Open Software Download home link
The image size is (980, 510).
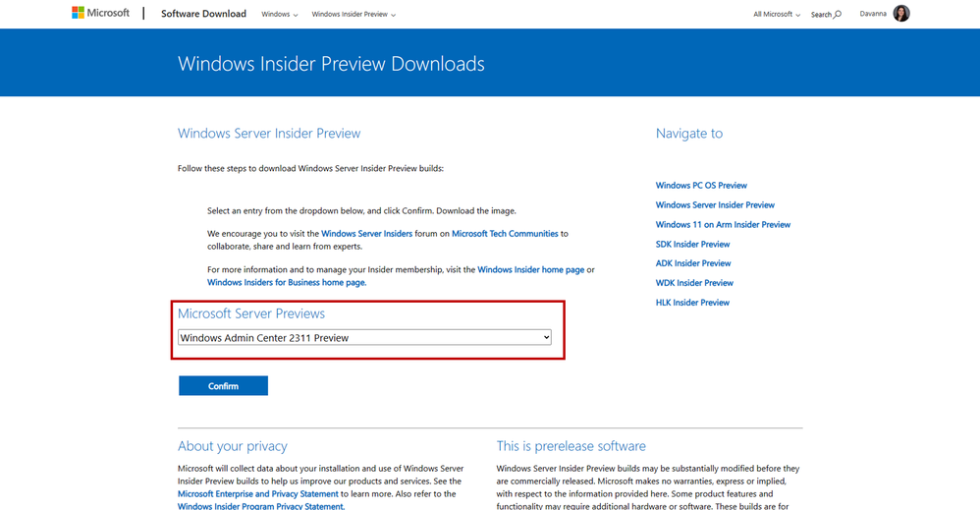[203, 14]
